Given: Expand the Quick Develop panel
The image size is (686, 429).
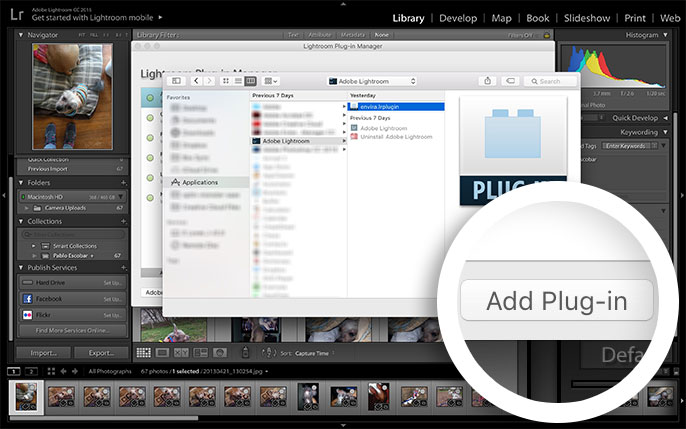Looking at the screenshot, I should pyautogui.click(x=665, y=118).
